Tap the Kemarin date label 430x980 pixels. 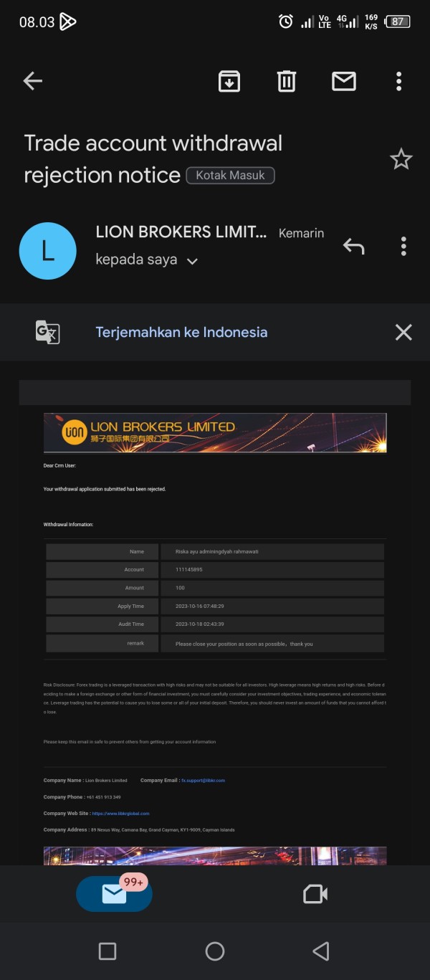click(x=301, y=234)
